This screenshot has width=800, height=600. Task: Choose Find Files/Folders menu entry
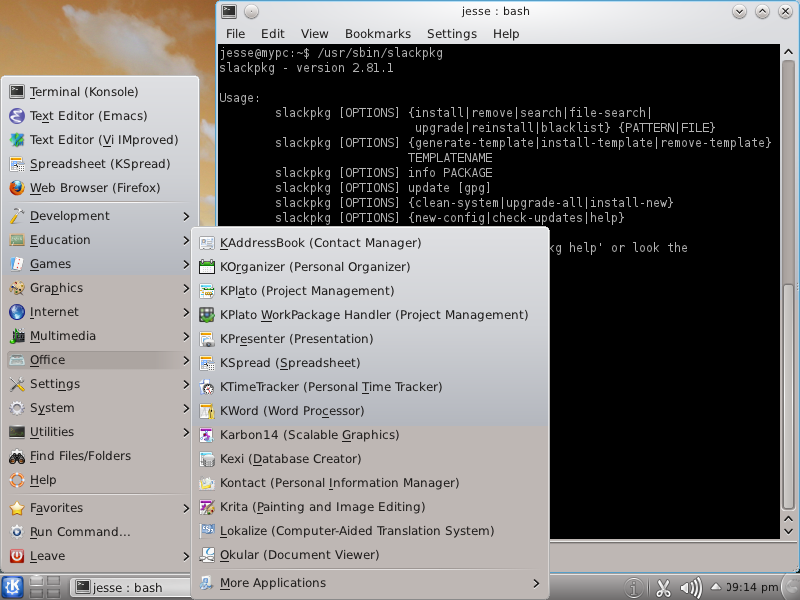click(x=80, y=456)
